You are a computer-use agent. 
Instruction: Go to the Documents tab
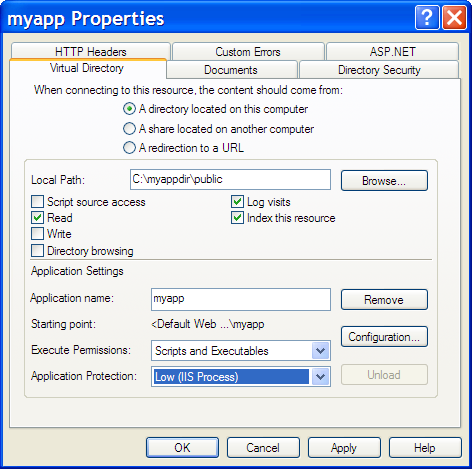231,70
